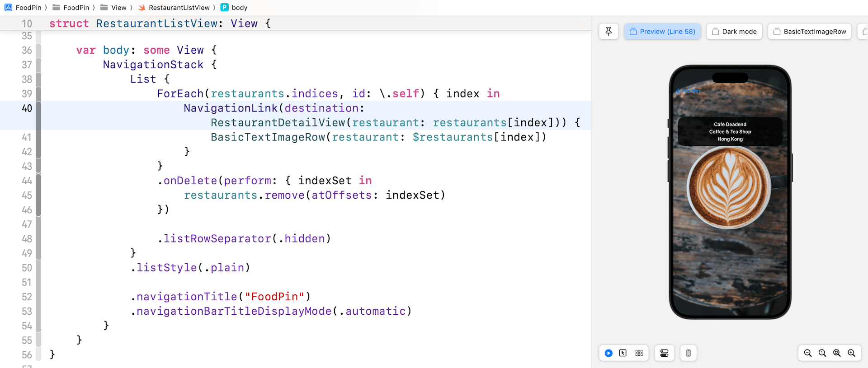Switch to the Dark mode preview
Viewport: 868px width, 368px height.
[734, 32]
